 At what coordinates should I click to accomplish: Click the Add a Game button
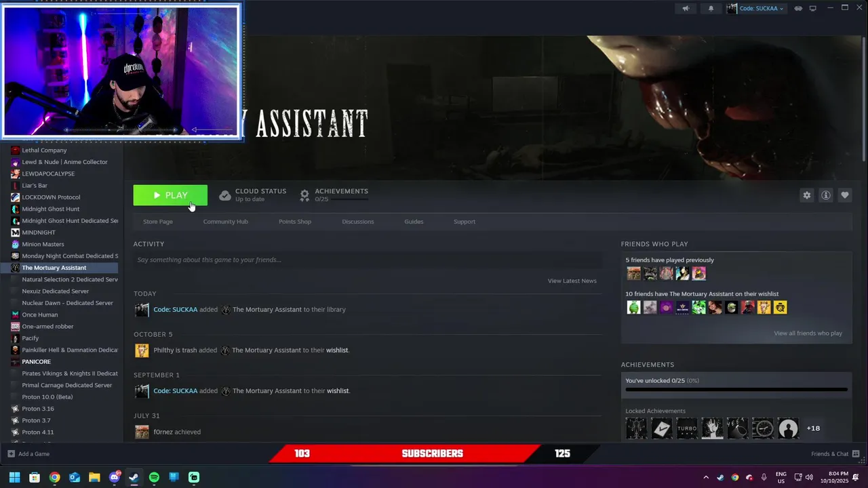28,454
